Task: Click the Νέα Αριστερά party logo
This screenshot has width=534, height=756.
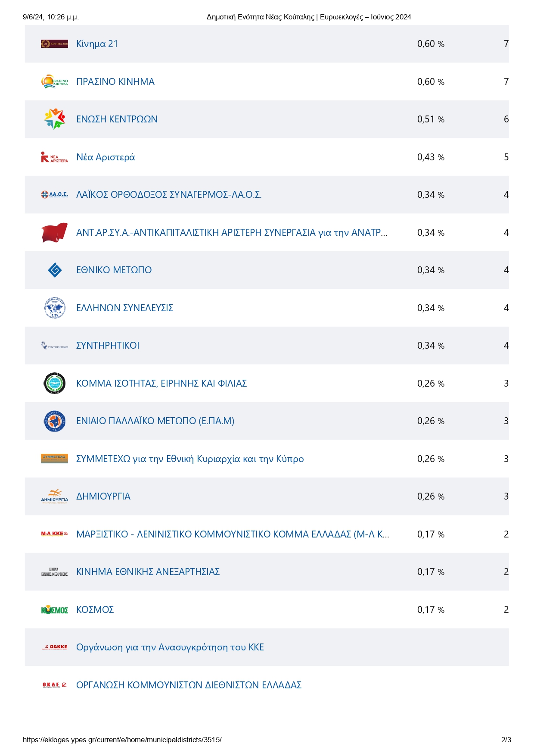Action: click(x=54, y=157)
